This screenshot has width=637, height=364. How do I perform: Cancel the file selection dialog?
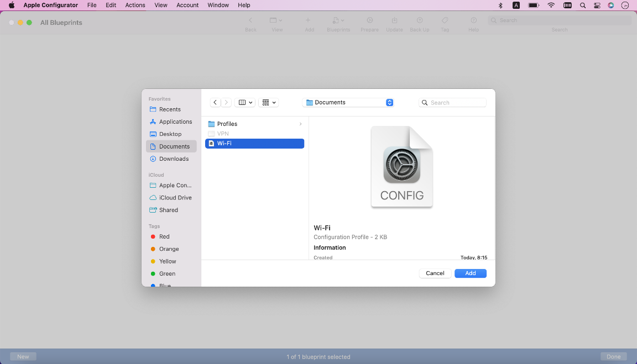click(435, 273)
